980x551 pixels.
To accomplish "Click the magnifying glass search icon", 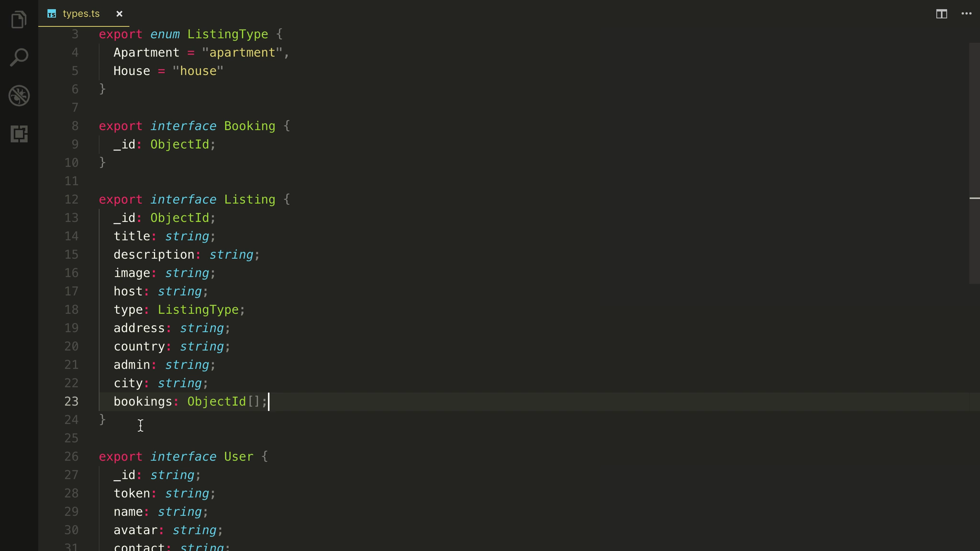I will (x=18, y=57).
